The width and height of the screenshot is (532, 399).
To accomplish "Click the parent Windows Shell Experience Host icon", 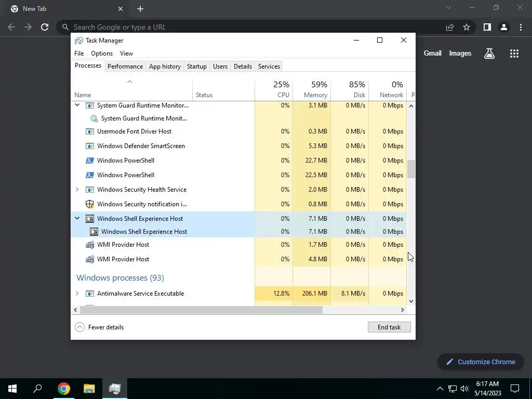I will [89, 219].
